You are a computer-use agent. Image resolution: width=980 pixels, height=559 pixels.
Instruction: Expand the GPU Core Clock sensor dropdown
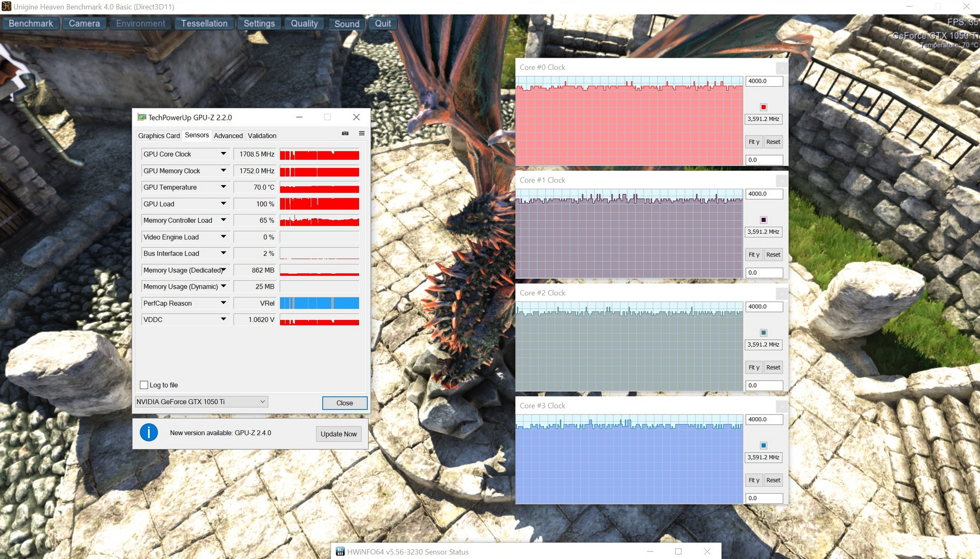(x=223, y=154)
